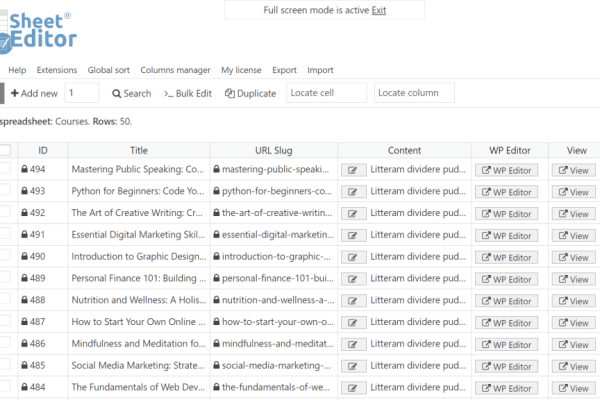The width and height of the screenshot is (600, 400).
Task: Select checkbox for row 491
Action: point(5,233)
